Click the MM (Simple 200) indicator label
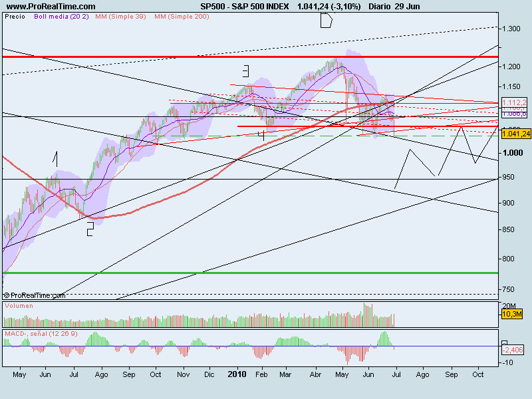532x399 pixels. 182,16
